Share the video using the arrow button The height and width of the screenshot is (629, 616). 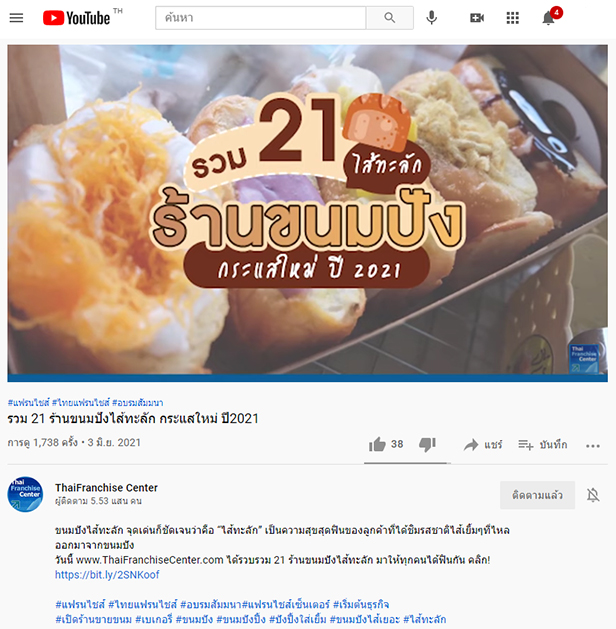click(483, 444)
